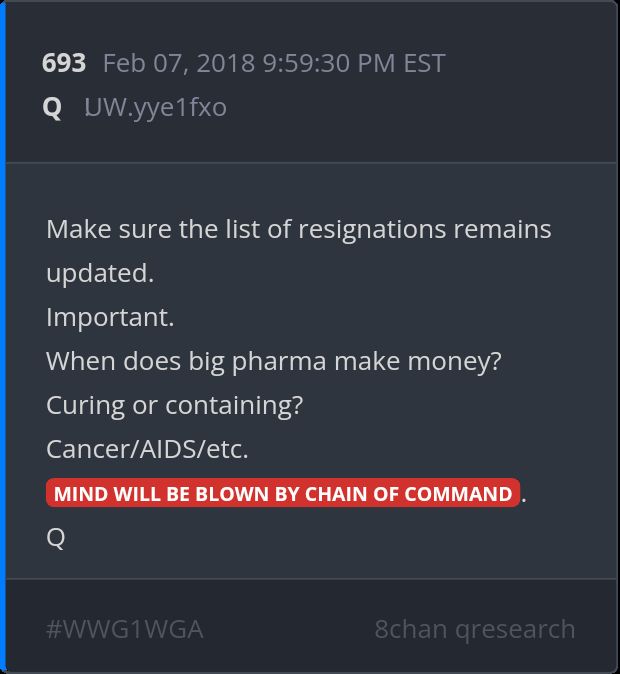Click the tripcode UW.yye1fxo
This screenshot has width=620, height=674.
(155, 107)
